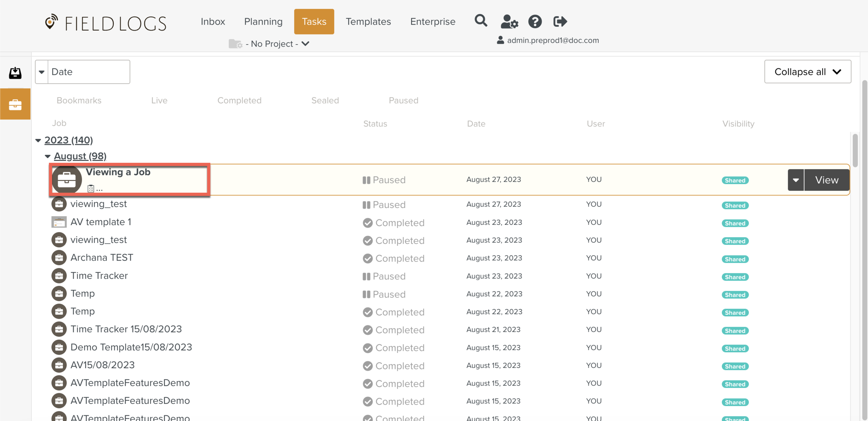The height and width of the screenshot is (421, 868).
Task: Click the Viewing a Job briefcase icon
Action: click(67, 180)
